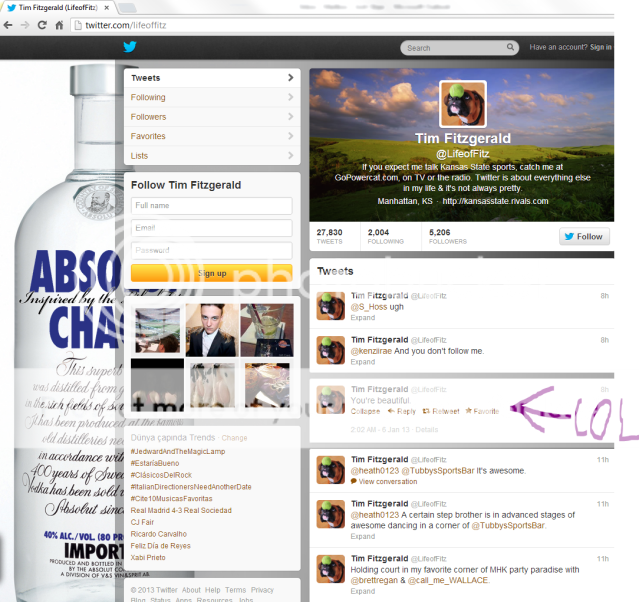This screenshot has height=602, width=639.
Task: Close the Tim Fitzgerald browser tab
Action: click(107, 7)
